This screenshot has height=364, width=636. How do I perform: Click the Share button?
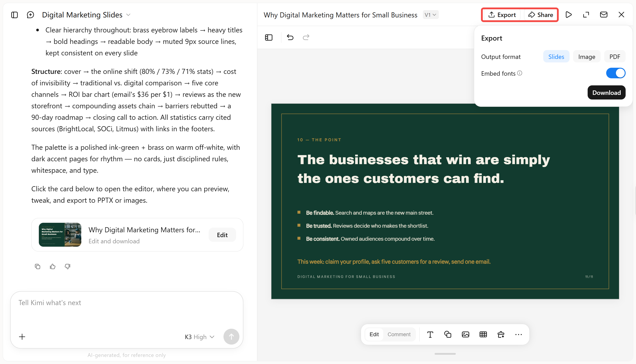[x=540, y=15]
